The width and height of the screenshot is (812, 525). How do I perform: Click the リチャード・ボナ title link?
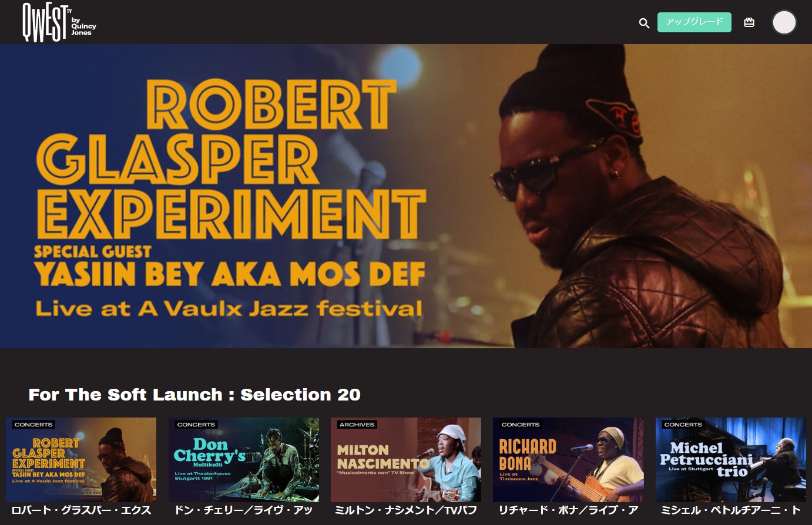pyautogui.click(x=568, y=510)
